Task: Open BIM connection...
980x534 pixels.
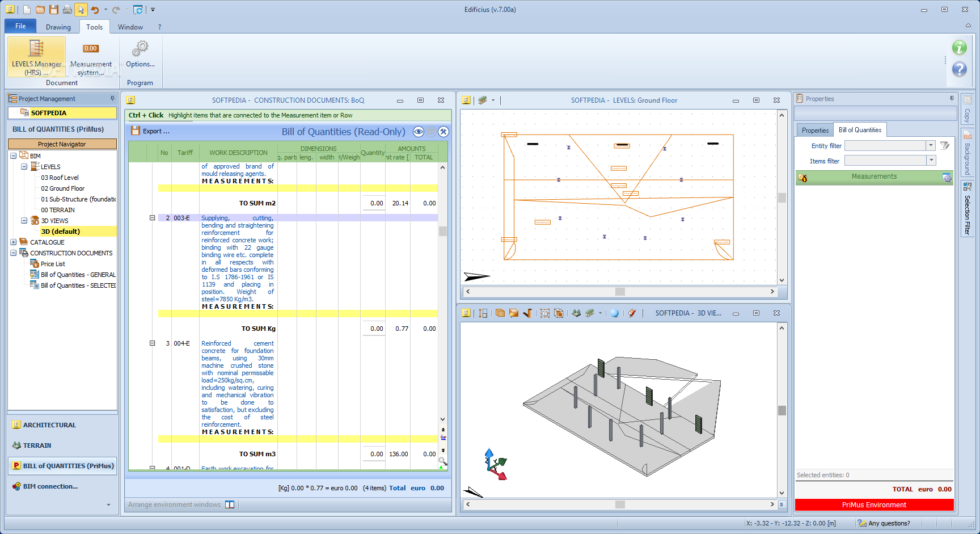Action: [x=50, y=486]
